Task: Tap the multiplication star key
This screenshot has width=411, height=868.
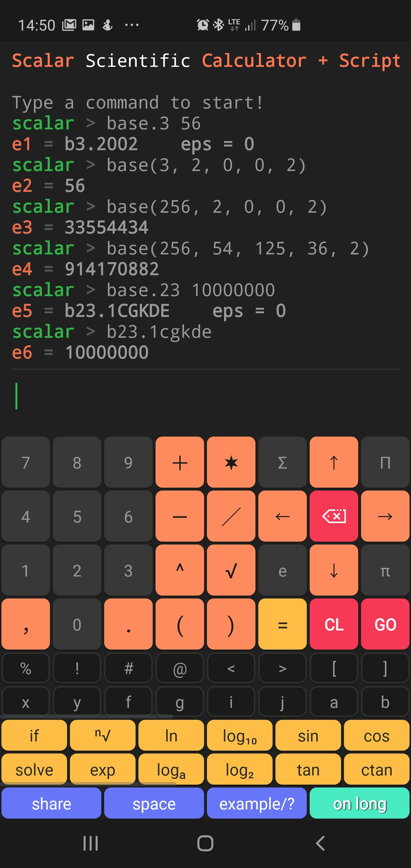Action: click(231, 462)
